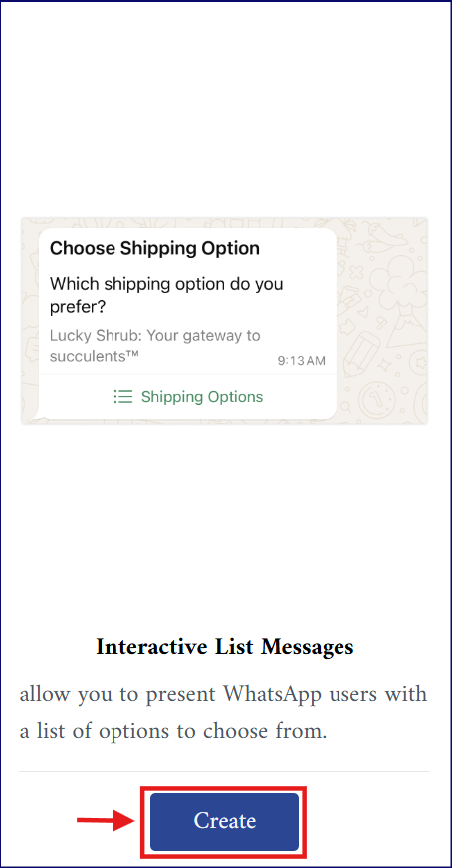Select the Choose Shipping Option message title
This screenshot has width=452, height=868.
point(154,248)
